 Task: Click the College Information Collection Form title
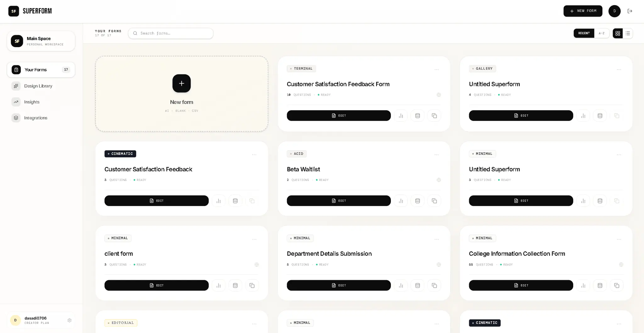click(517, 254)
